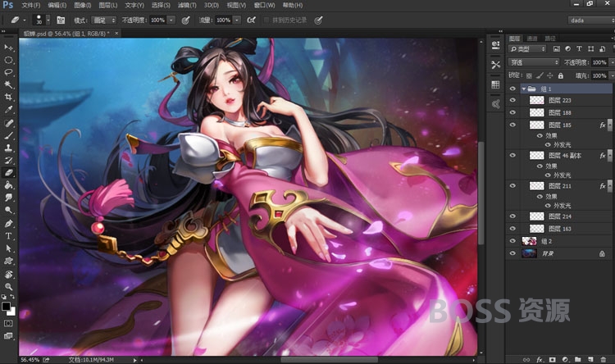Delete the selected layer with trash icon
This screenshot has width=615, height=364.
click(603, 359)
